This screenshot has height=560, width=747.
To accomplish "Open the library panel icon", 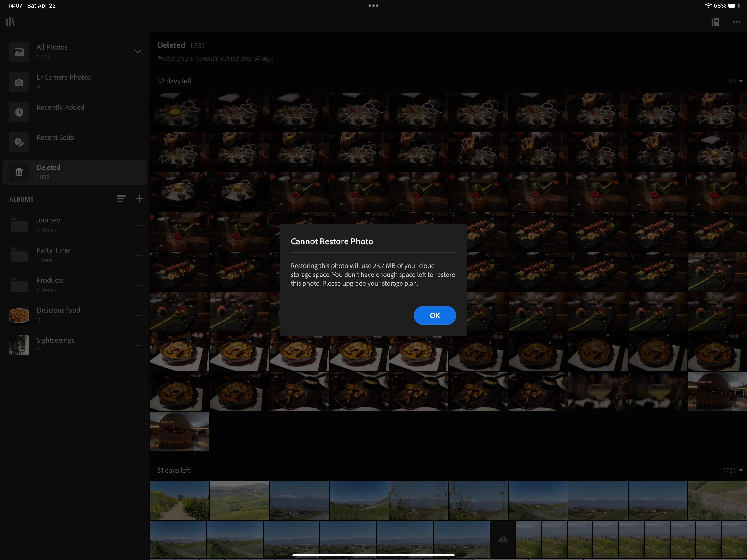I will [11, 22].
